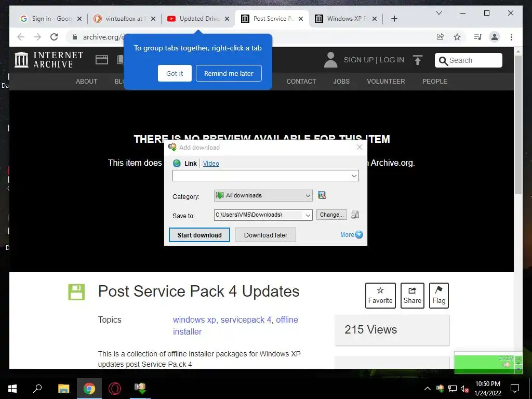The width and height of the screenshot is (532, 399).
Task: Click the folder icon next to Change button
Action: (354, 215)
